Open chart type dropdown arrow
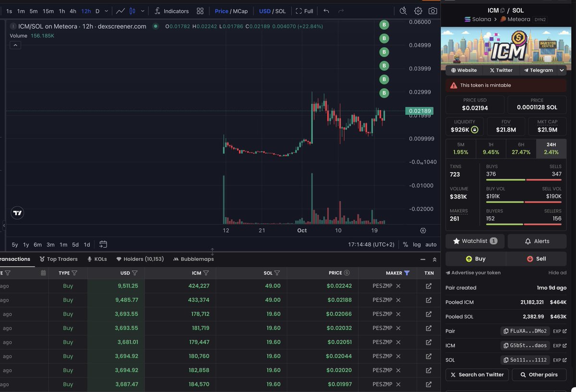The image size is (576, 392). point(143,11)
